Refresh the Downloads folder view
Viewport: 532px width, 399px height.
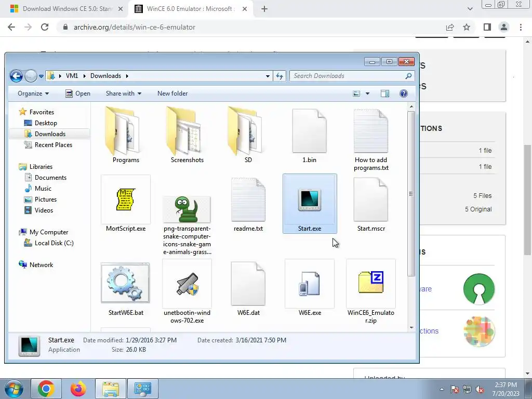click(280, 76)
